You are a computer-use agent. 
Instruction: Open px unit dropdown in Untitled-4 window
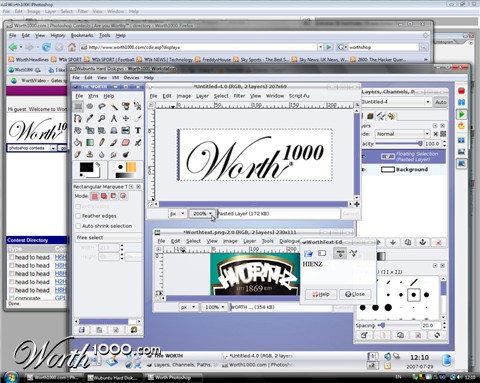click(177, 214)
